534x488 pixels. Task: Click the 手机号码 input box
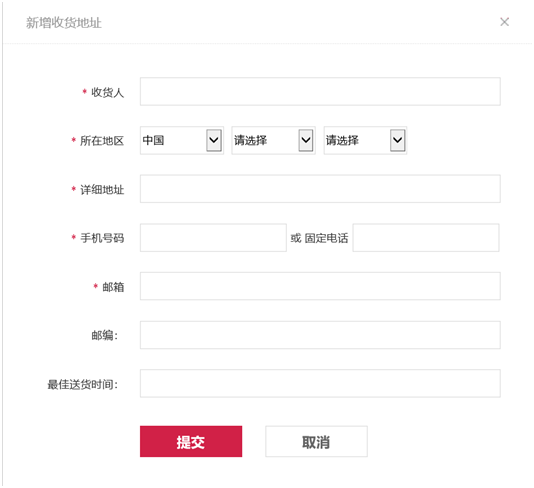pos(213,238)
